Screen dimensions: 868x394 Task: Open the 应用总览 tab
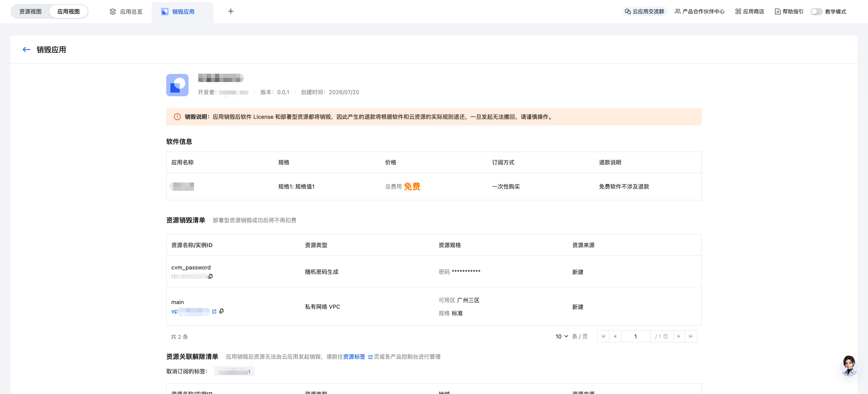coord(126,12)
